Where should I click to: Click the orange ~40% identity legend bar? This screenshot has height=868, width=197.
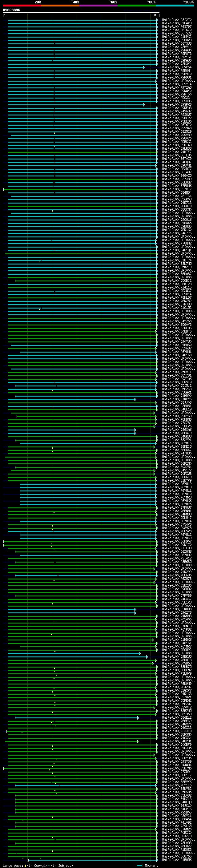click(60, 6)
